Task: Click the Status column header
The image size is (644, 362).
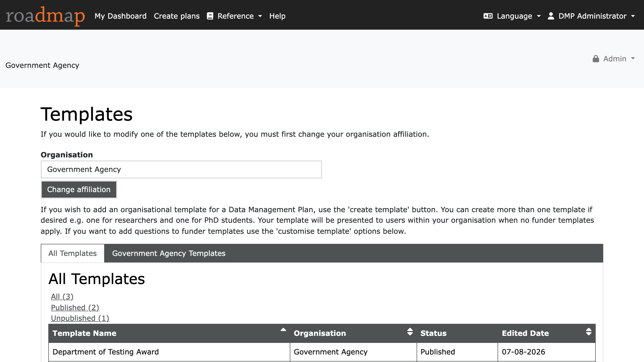Action: tap(457, 333)
